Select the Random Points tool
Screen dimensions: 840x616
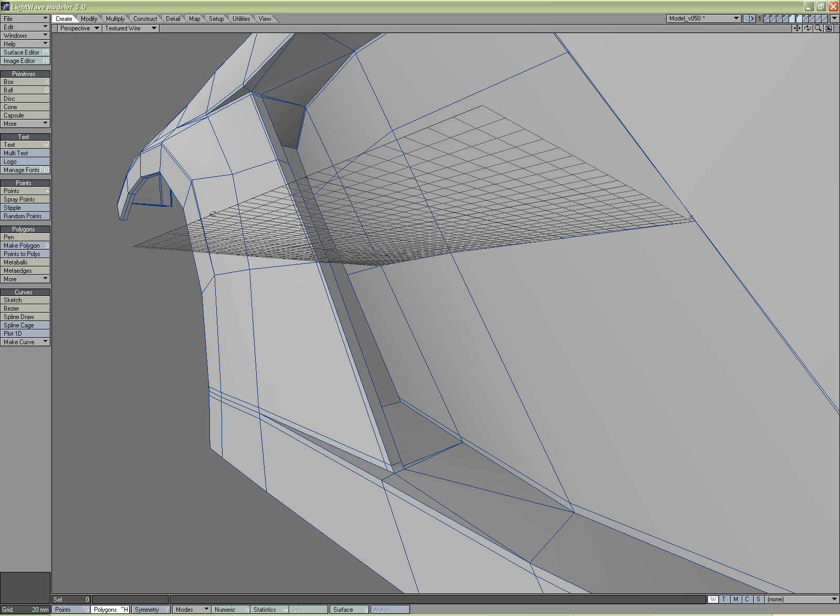pos(25,216)
